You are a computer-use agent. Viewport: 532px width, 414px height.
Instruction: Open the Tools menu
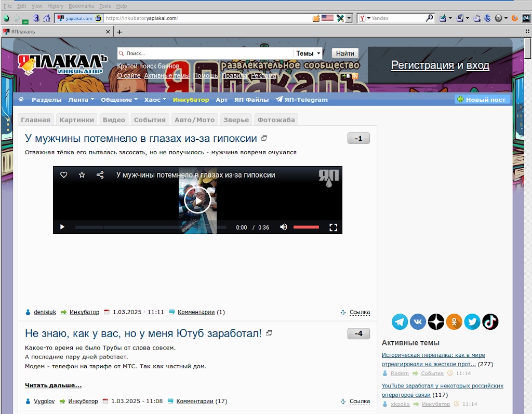coord(105,6)
